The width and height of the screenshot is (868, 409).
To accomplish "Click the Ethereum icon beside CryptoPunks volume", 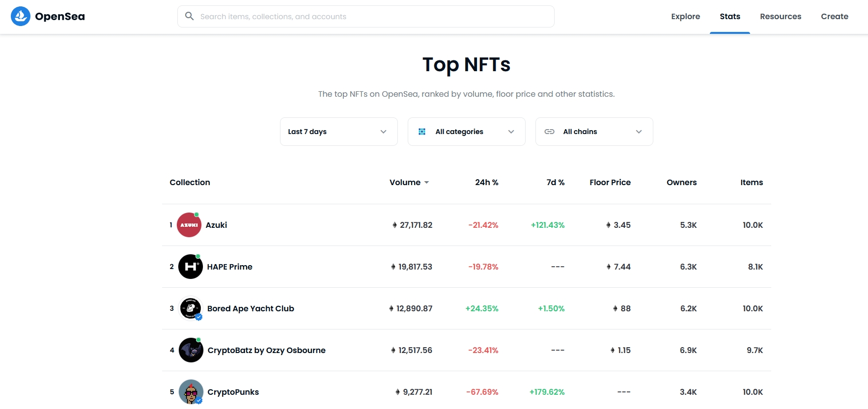I will (x=398, y=392).
